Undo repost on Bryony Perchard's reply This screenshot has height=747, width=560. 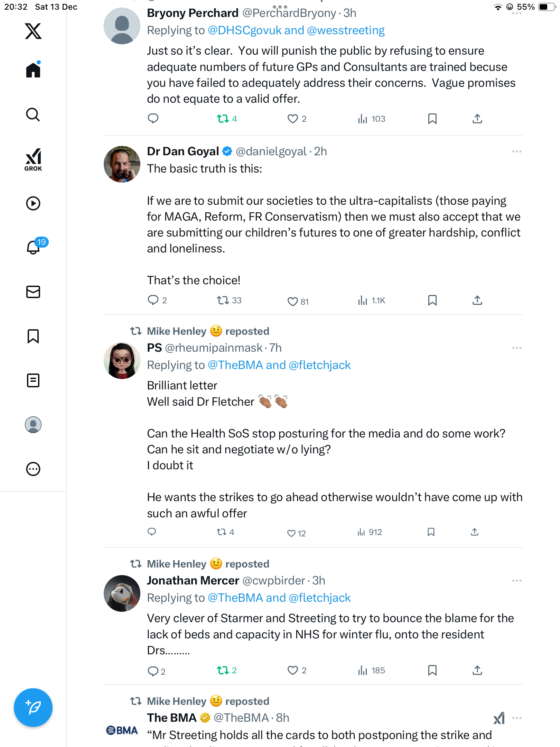point(223,119)
